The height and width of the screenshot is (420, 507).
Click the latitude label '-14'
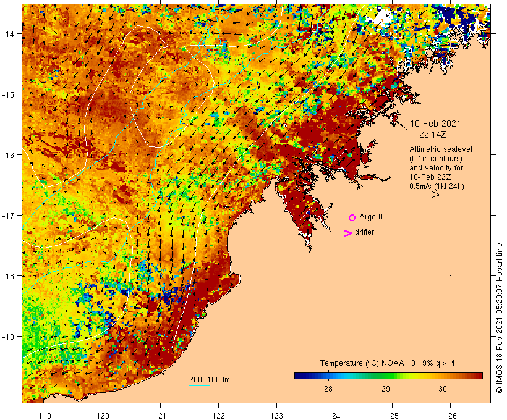tap(7, 33)
